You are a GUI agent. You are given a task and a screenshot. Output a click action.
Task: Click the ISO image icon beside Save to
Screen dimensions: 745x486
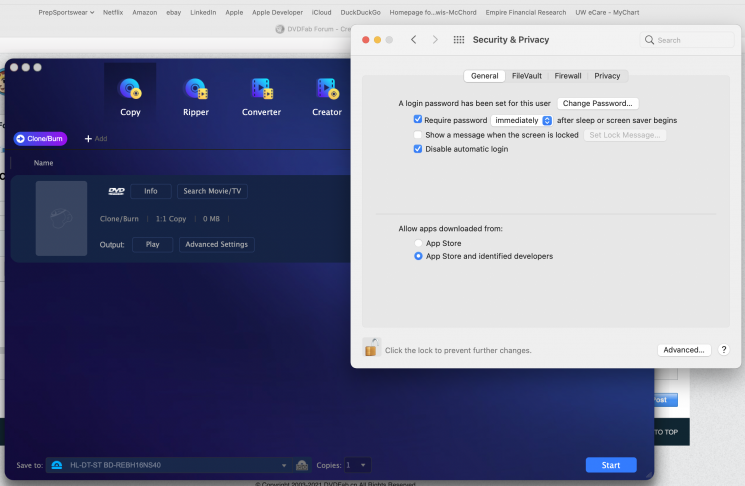[x=302, y=465]
